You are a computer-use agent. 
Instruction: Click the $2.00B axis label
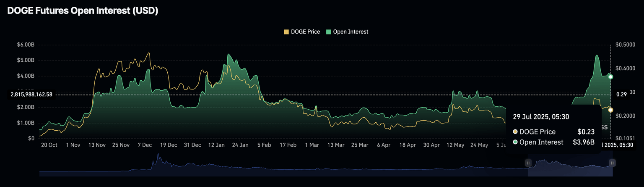click(25, 107)
